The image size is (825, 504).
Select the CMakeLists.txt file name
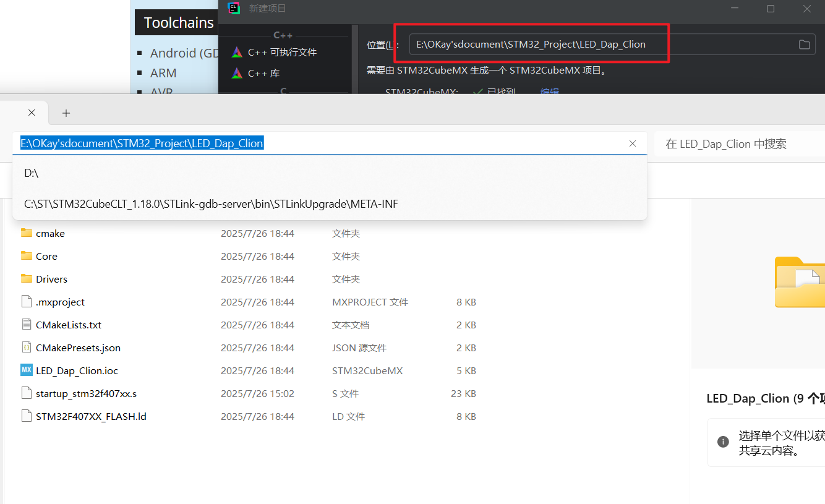pyautogui.click(x=69, y=325)
